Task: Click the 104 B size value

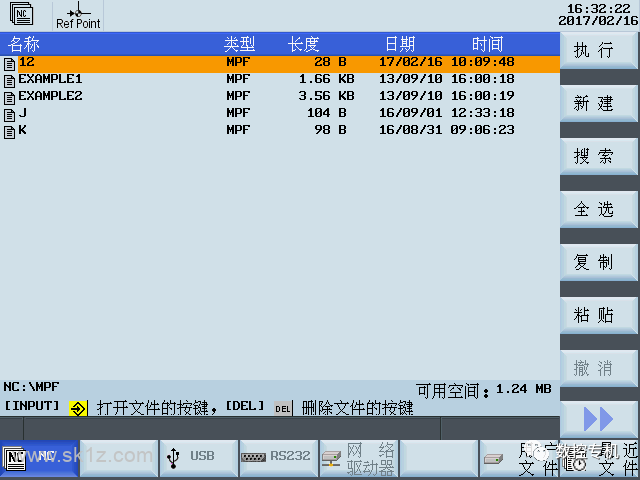Action: pyautogui.click(x=327, y=113)
